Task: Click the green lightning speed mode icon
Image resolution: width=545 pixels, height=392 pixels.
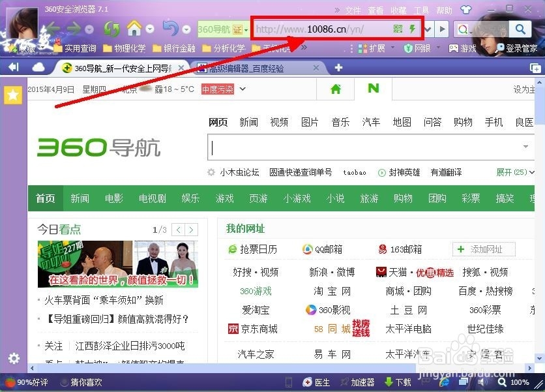Action: (413, 29)
